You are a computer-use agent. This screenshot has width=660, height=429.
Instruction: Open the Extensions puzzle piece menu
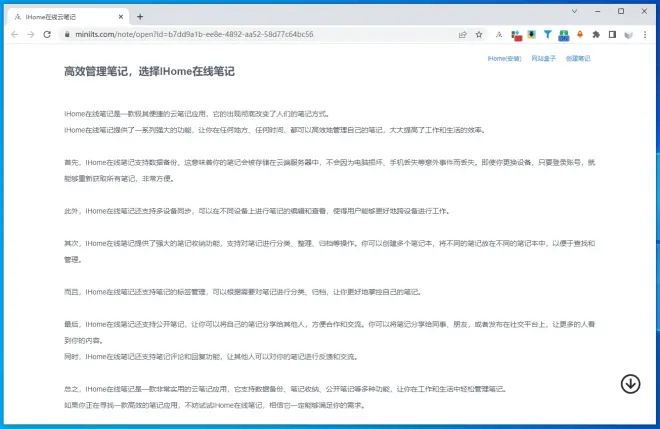pos(595,34)
